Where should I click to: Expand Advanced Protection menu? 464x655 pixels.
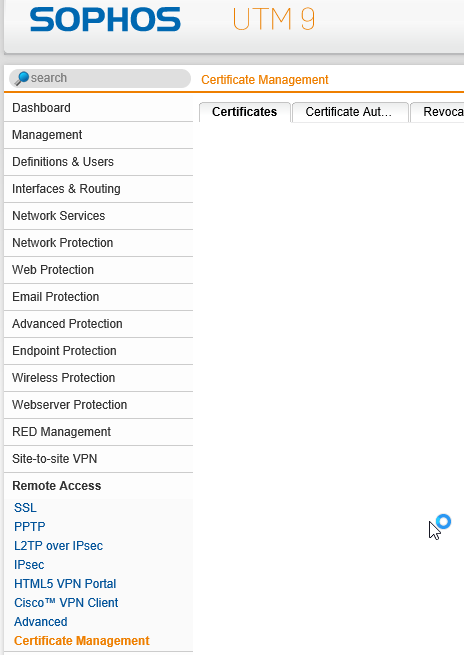click(x=99, y=324)
